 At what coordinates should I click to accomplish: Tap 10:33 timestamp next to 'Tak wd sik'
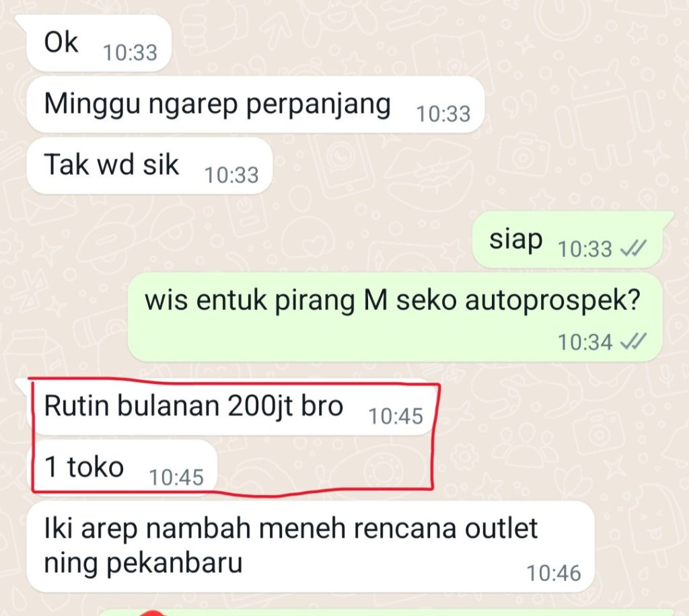click(x=231, y=176)
